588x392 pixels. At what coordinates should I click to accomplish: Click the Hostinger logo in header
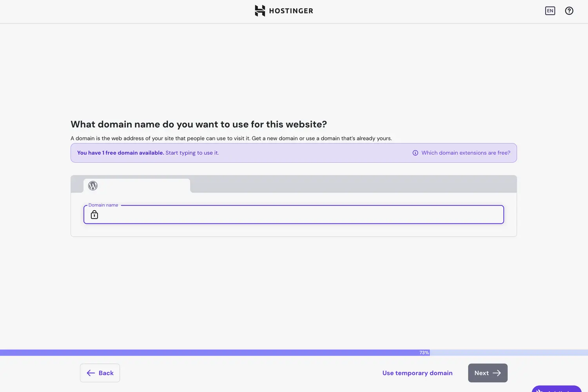[284, 11]
